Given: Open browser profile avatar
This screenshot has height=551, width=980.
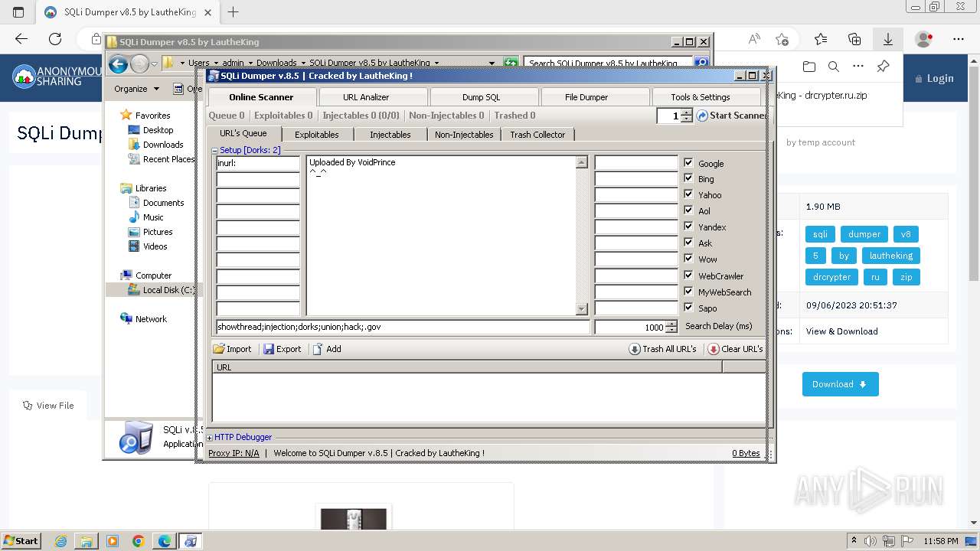Looking at the screenshot, I should point(924,39).
